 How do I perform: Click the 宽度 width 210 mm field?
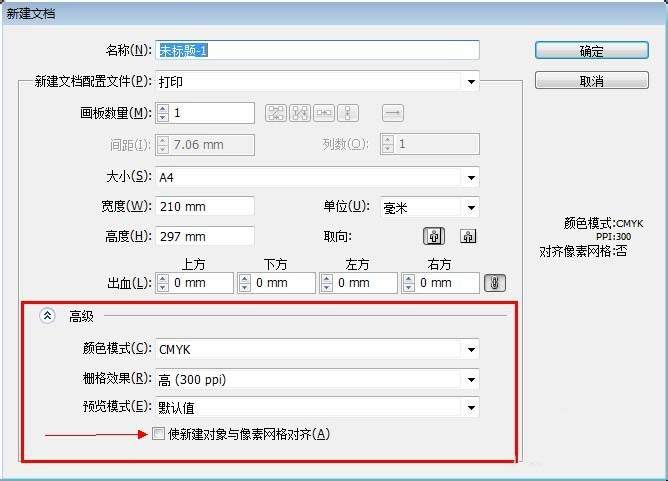(205, 207)
